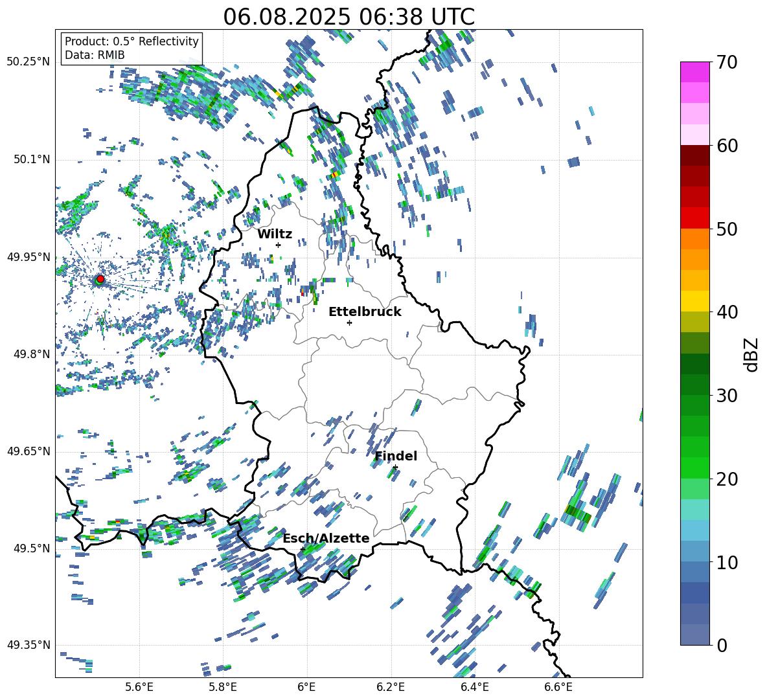The height and width of the screenshot is (700, 767).
Task: Click the 50.25°N latitude label
Action: pos(29,62)
